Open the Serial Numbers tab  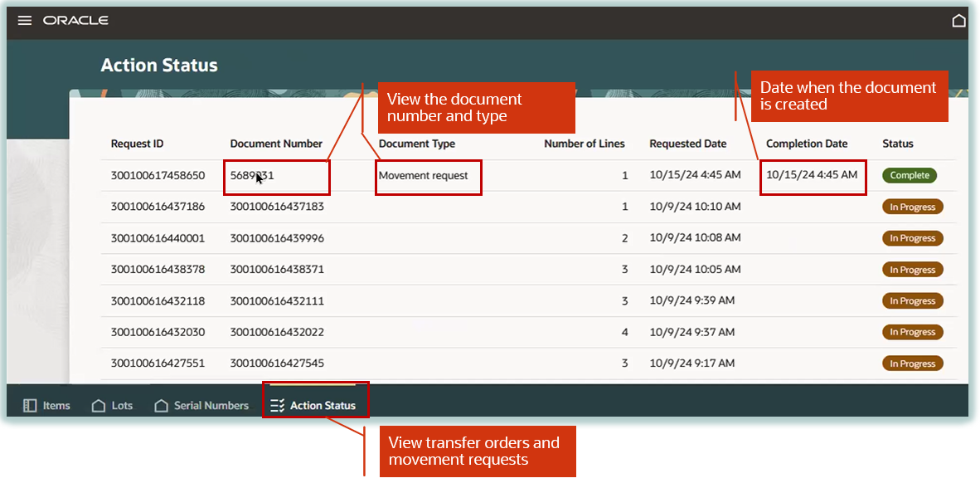tap(201, 406)
